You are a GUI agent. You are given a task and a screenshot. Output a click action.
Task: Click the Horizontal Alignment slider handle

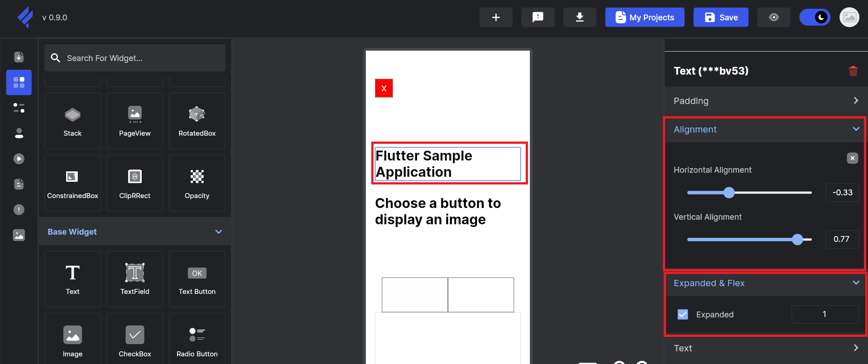(x=729, y=193)
